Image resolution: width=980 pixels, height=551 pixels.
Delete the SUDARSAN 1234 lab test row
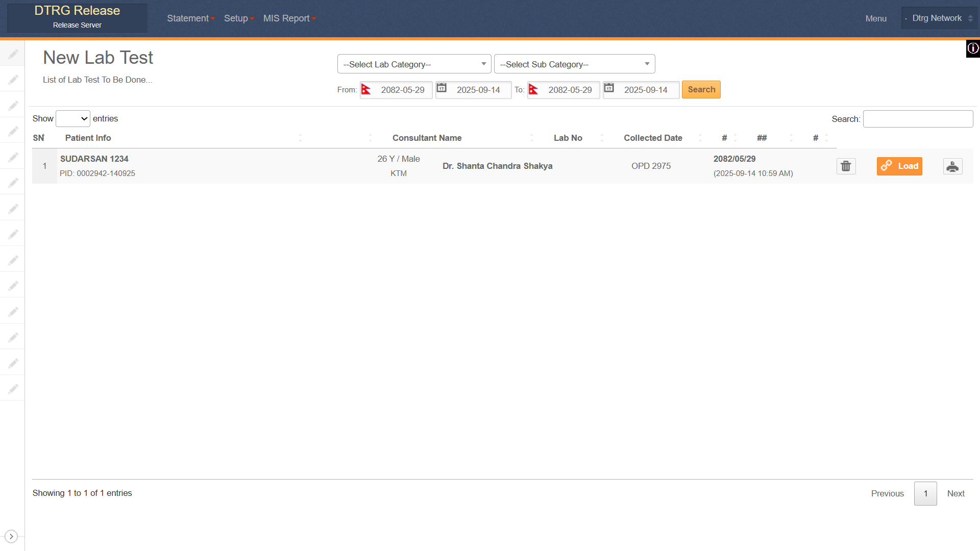point(846,166)
